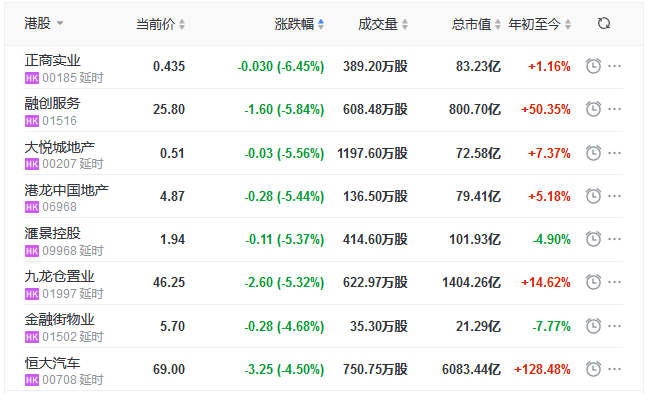Click stock code 01516
The height and width of the screenshot is (394, 648).
pos(60,121)
